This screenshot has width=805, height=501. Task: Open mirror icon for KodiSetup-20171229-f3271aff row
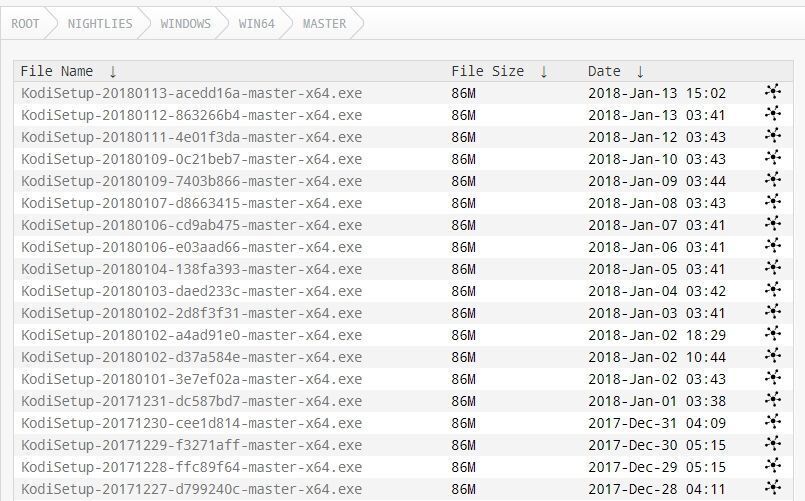772,445
